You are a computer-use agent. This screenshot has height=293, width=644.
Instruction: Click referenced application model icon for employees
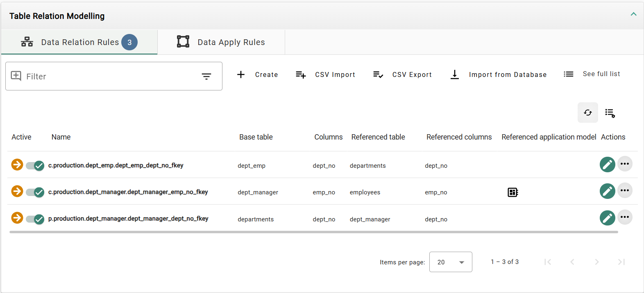pos(512,192)
